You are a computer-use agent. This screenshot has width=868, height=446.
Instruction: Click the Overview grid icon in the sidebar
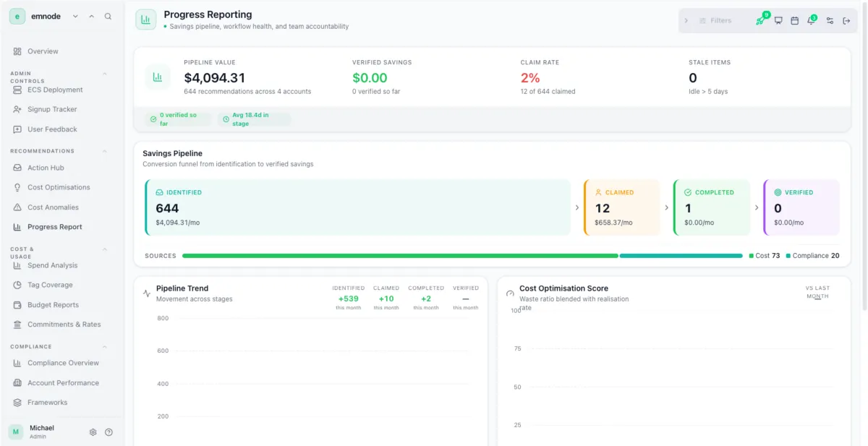coord(17,51)
